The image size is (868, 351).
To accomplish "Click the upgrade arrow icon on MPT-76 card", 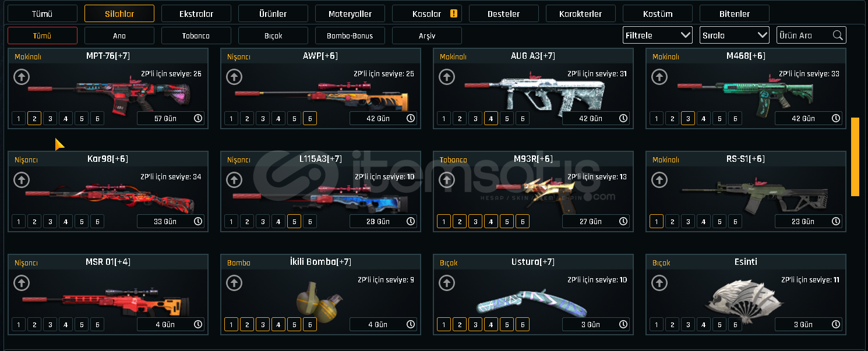I will (x=22, y=76).
